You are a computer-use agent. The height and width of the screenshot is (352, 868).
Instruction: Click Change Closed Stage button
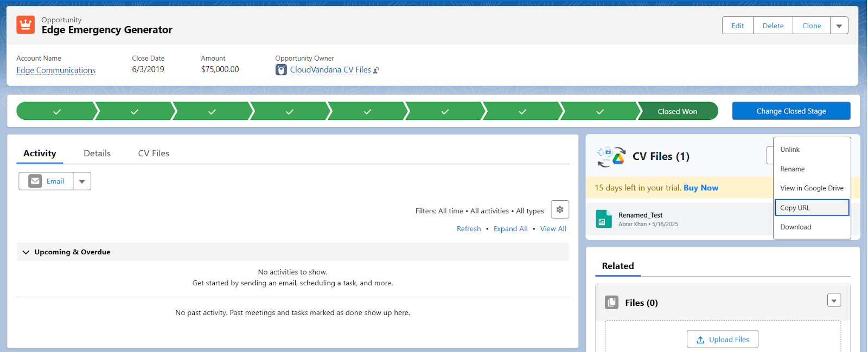coord(791,111)
